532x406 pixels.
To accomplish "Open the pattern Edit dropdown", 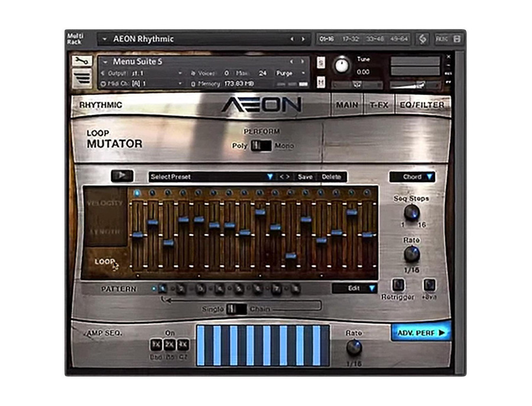I will tap(354, 288).
